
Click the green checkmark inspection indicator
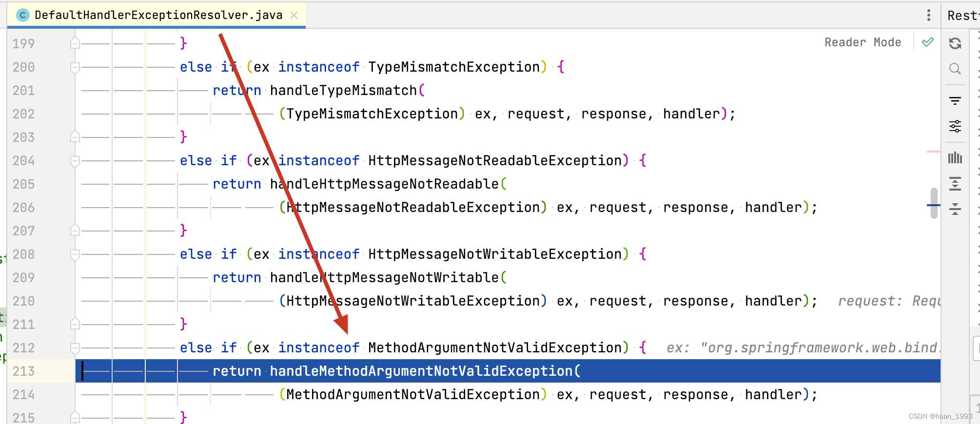[x=927, y=42]
